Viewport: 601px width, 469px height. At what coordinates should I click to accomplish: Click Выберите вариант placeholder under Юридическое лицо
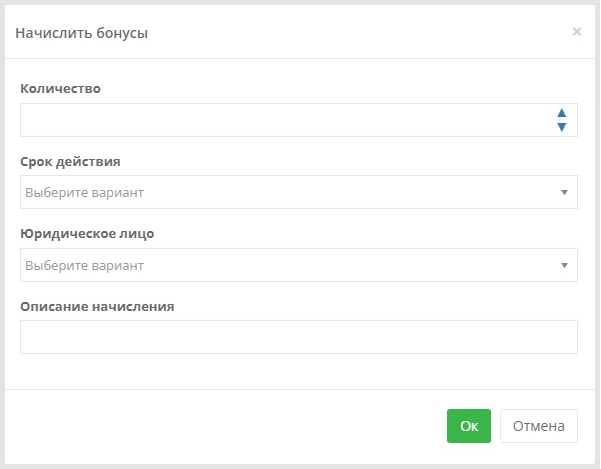84,265
